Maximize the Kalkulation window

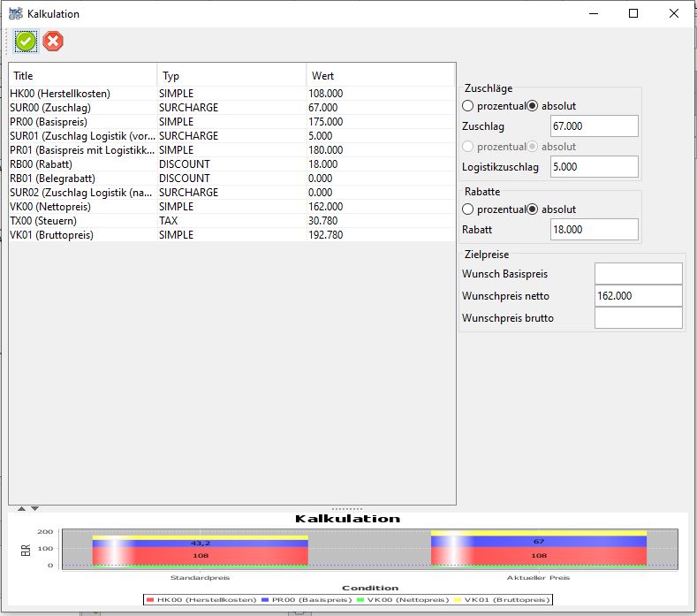point(633,13)
